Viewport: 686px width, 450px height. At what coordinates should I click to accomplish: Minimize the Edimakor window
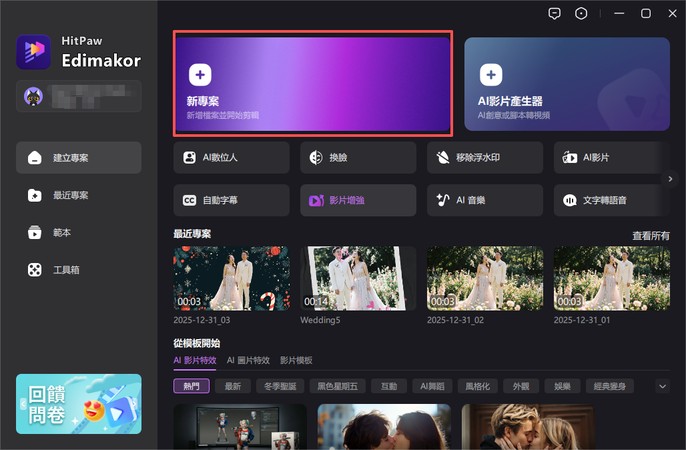pyautogui.click(x=619, y=14)
